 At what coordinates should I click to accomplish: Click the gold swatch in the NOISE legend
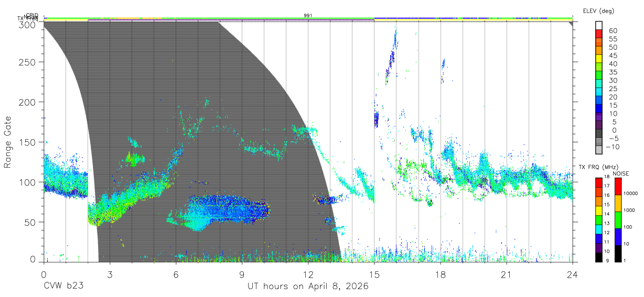(x=618, y=203)
